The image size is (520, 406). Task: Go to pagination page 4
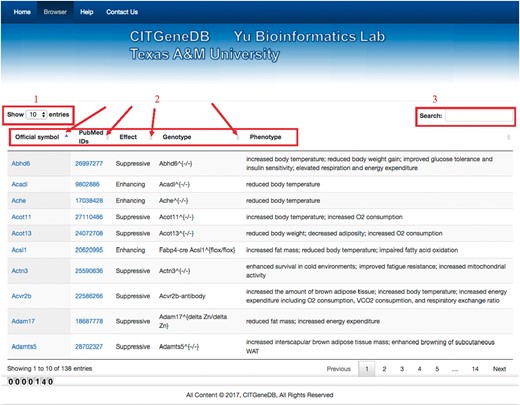click(x=419, y=369)
